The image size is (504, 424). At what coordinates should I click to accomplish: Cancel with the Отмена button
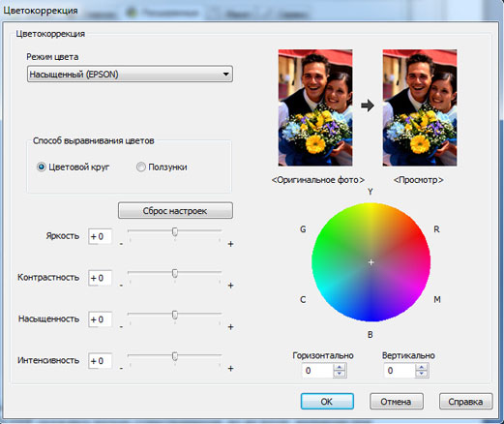pos(397,402)
